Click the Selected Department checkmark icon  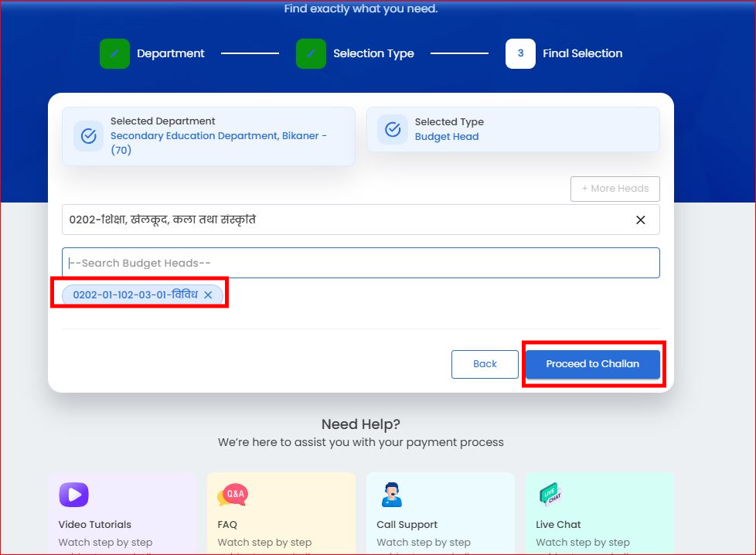point(89,136)
